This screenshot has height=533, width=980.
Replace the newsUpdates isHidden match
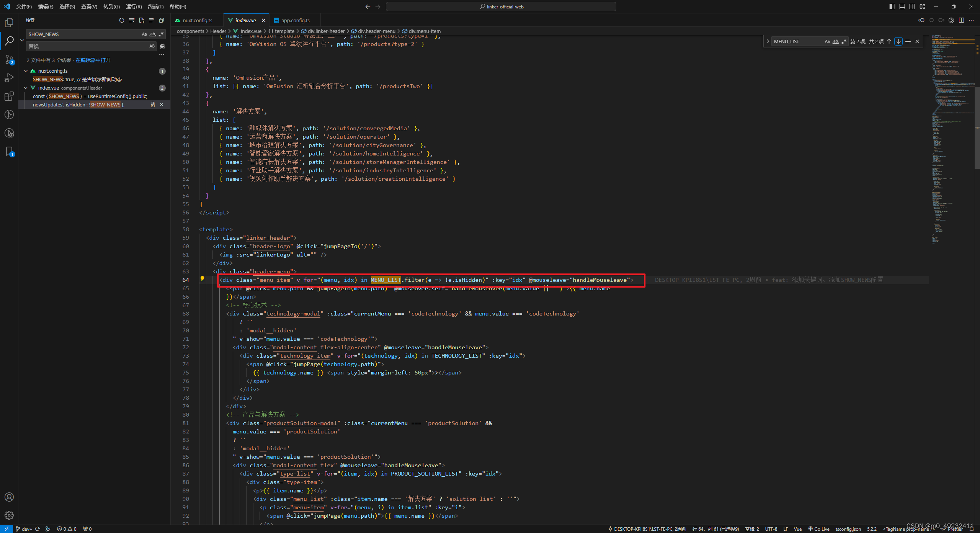[153, 105]
